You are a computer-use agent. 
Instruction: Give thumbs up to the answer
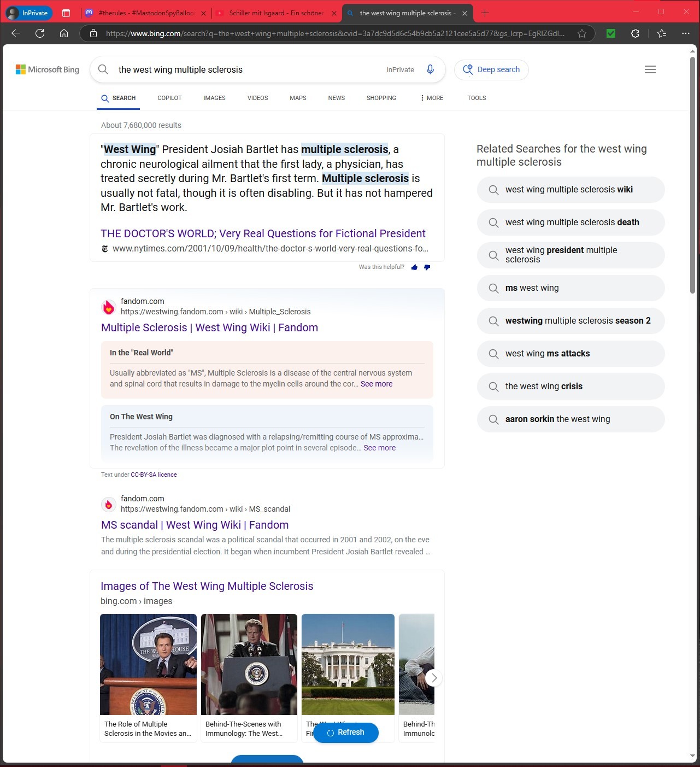coord(414,267)
